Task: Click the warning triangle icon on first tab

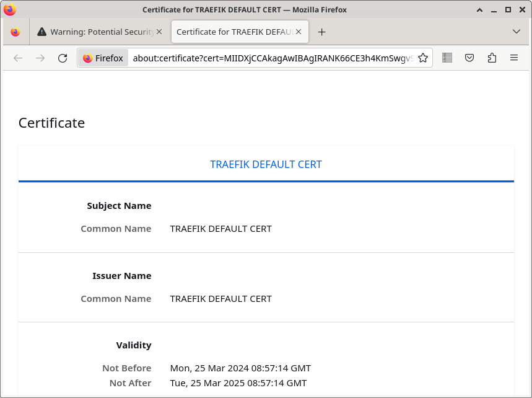Action: click(41, 32)
